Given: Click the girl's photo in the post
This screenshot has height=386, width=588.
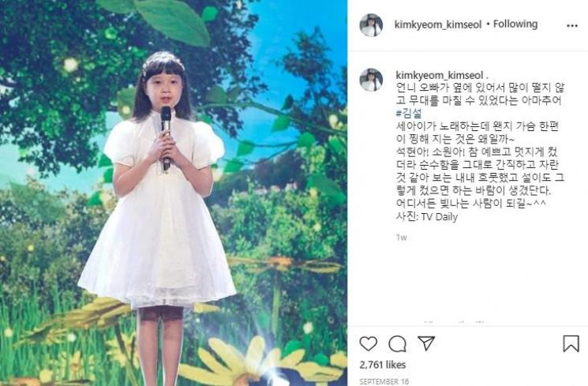Looking at the screenshot, I should 174,193.
